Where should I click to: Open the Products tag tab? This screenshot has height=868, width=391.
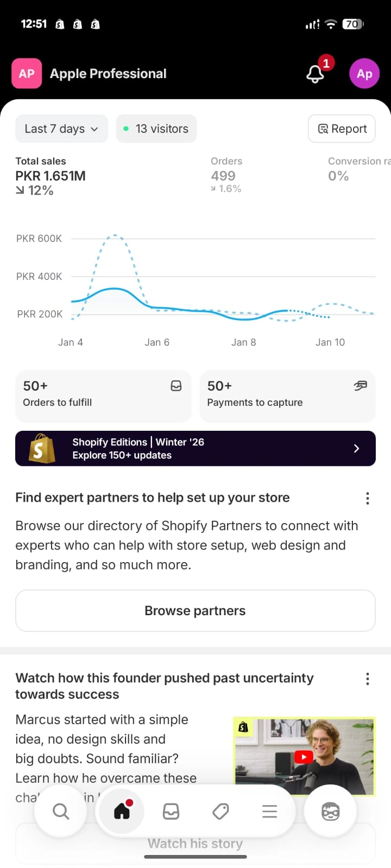[220, 812]
